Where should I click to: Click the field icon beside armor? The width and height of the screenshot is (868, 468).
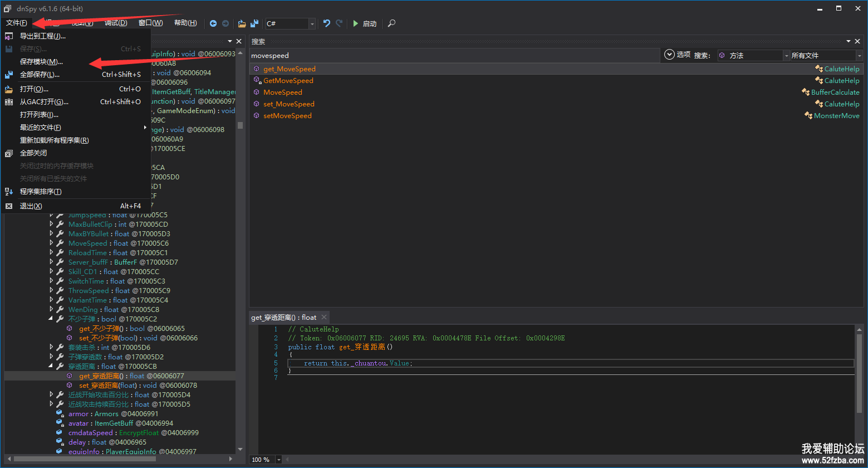point(59,414)
